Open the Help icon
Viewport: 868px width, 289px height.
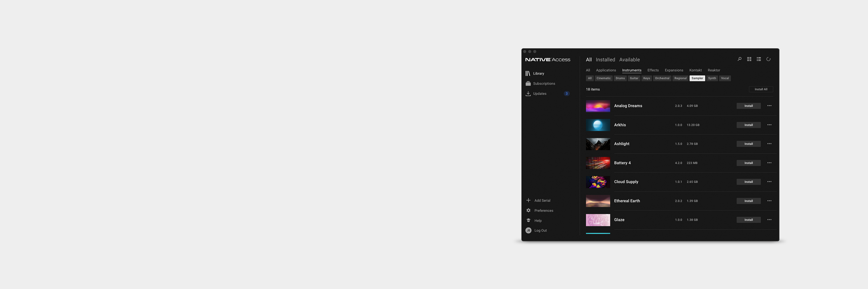point(528,221)
